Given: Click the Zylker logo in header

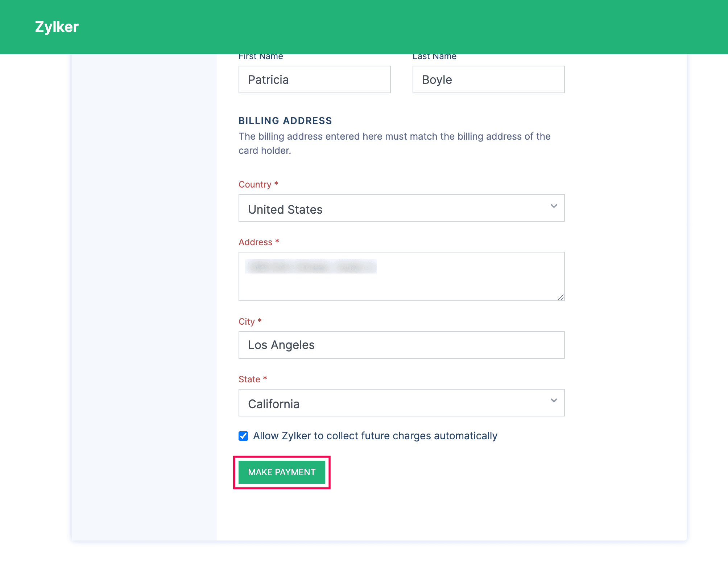Looking at the screenshot, I should pyautogui.click(x=57, y=27).
